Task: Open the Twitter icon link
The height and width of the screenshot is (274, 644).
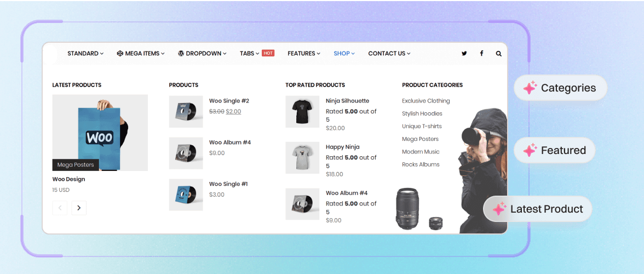Action: 464,53
